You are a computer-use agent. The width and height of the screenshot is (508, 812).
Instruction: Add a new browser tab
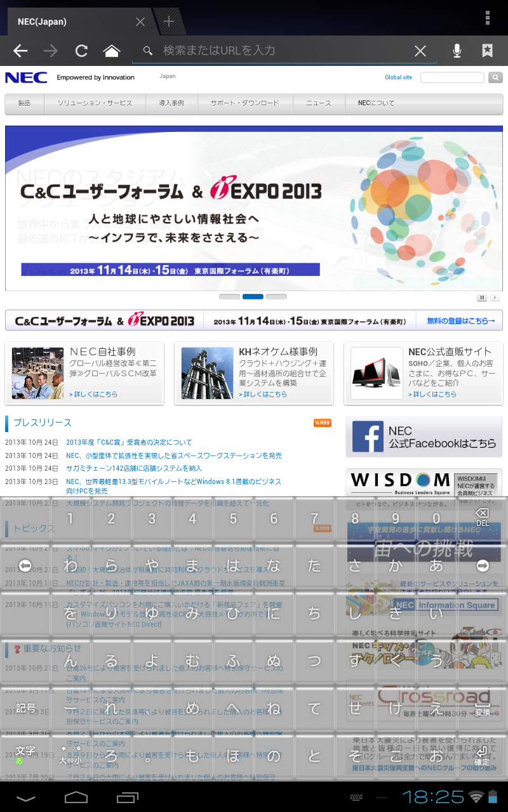(x=169, y=22)
